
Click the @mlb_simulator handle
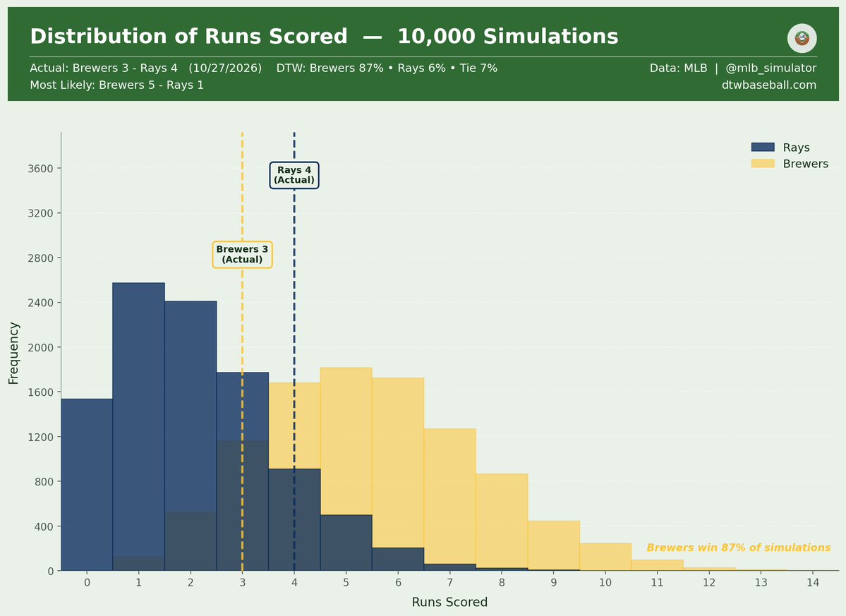pos(771,68)
